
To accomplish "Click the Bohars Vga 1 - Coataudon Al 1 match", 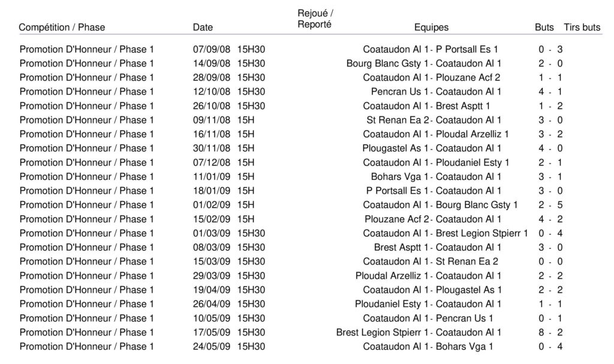I will pos(436,177).
